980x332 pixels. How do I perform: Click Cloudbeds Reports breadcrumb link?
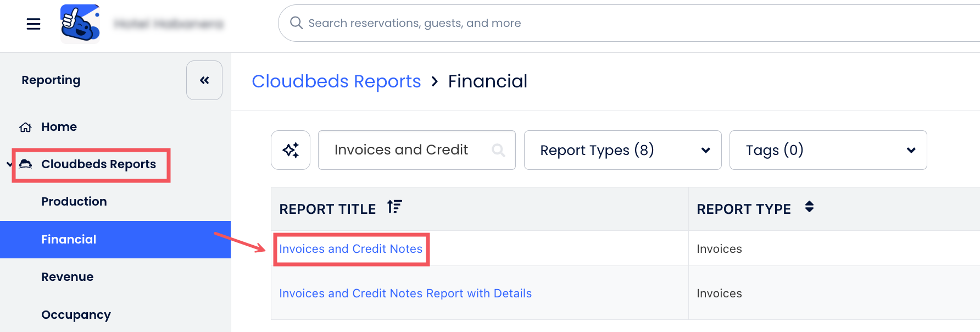coord(336,81)
